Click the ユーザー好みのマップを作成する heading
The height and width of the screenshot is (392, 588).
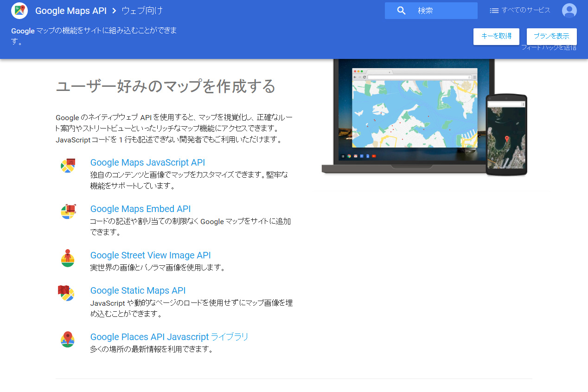[166, 86]
